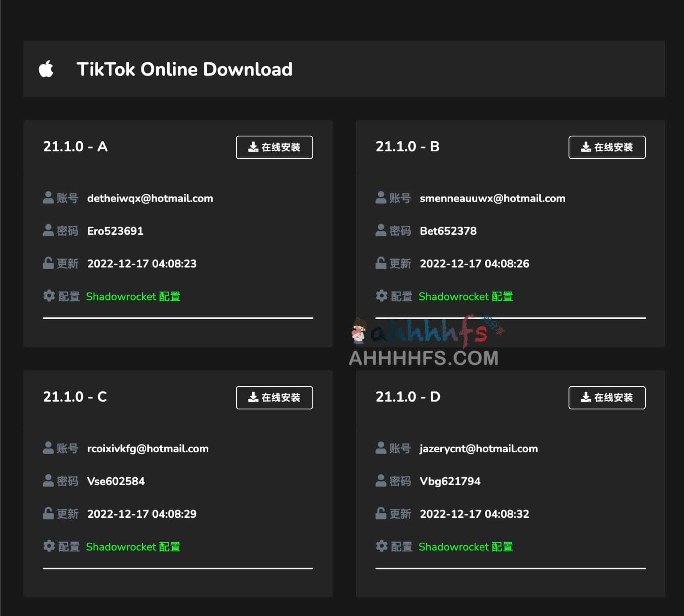Click unlock icon beside 2022-12-17 04:08:32
The height and width of the screenshot is (616, 684).
(381, 513)
